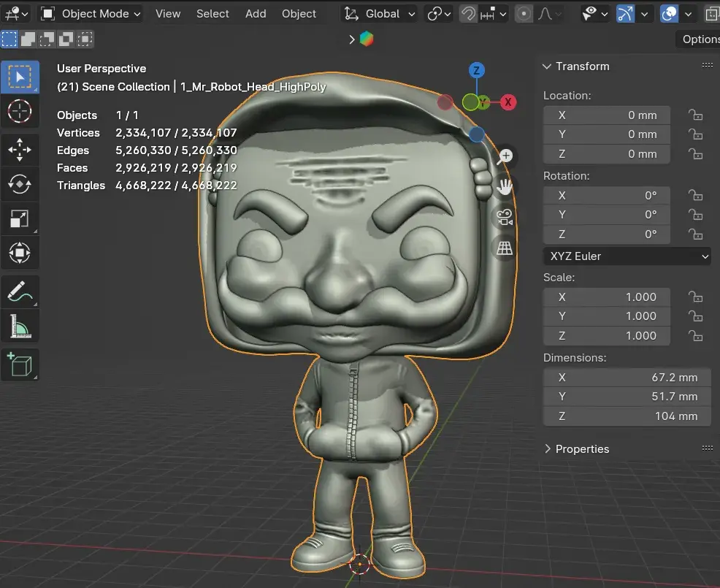Screen dimensions: 720x588
Task: Click the Transform panel drag handle dots
Action: pyautogui.click(x=708, y=66)
